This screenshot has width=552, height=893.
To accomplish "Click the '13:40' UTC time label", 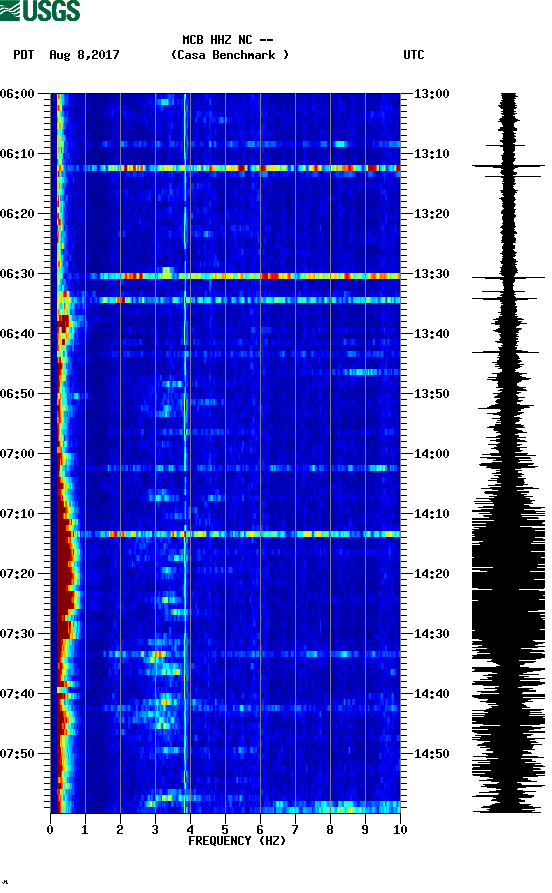I will pos(431,334).
